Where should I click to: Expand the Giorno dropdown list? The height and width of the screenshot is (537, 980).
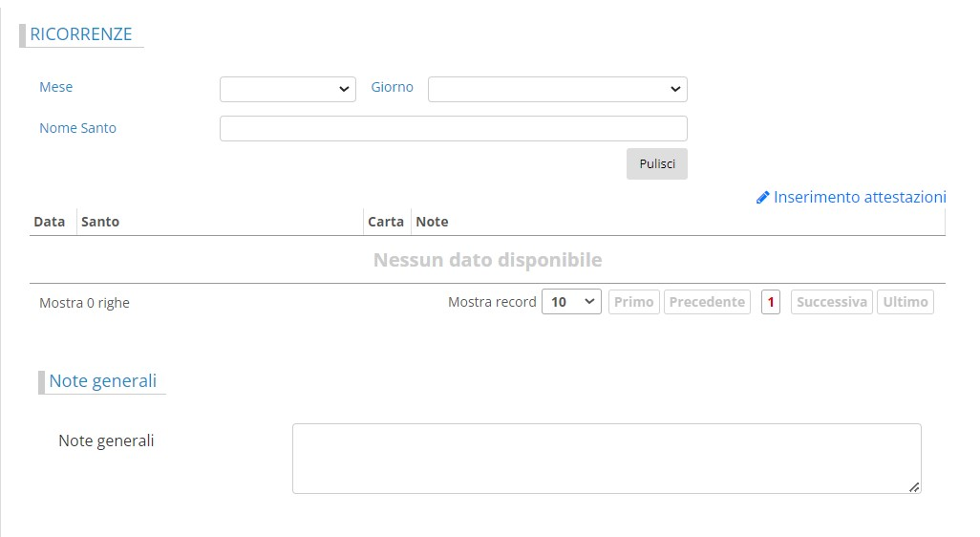[557, 89]
